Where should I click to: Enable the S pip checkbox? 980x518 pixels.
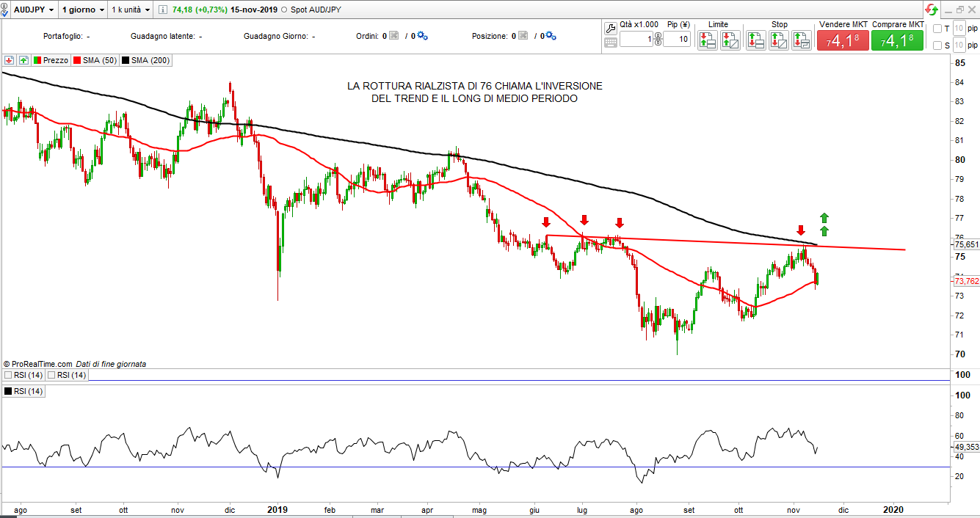pyautogui.click(x=937, y=45)
